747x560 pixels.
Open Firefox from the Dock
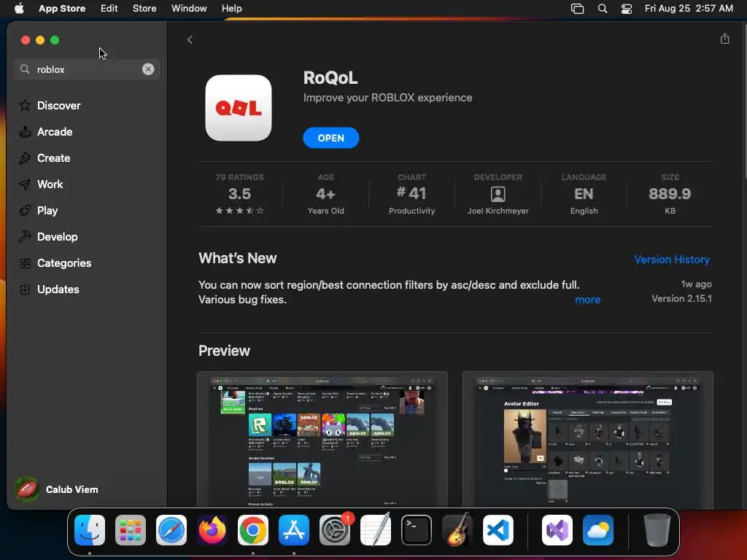tap(212, 530)
